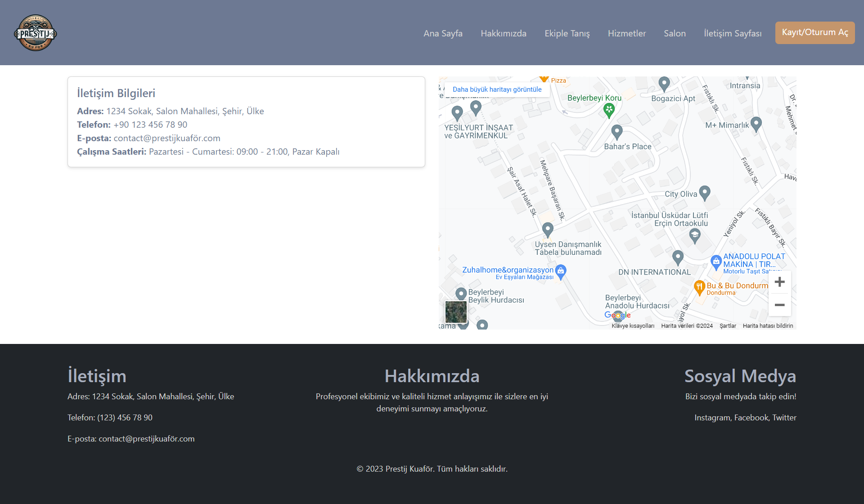Click the Zuhalhome&organizasyon shop marker
Image resolution: width=864 pixels, height=504 pixels.
coord(561,271)
